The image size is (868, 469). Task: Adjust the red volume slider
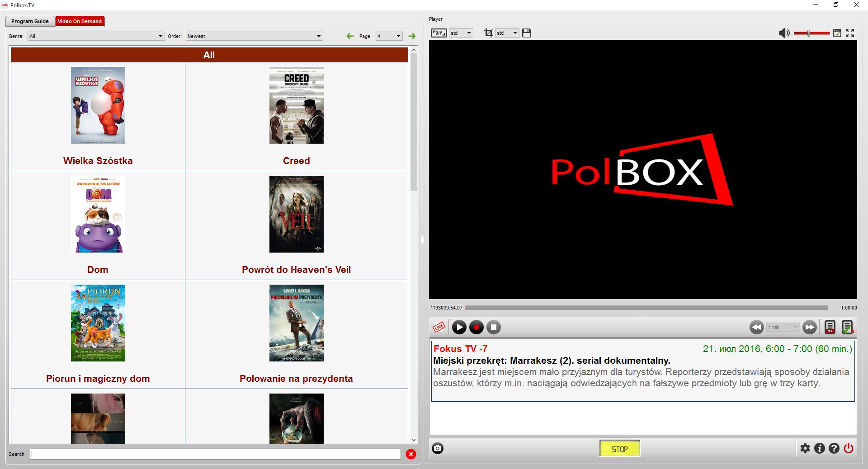(x=811, y=33)
